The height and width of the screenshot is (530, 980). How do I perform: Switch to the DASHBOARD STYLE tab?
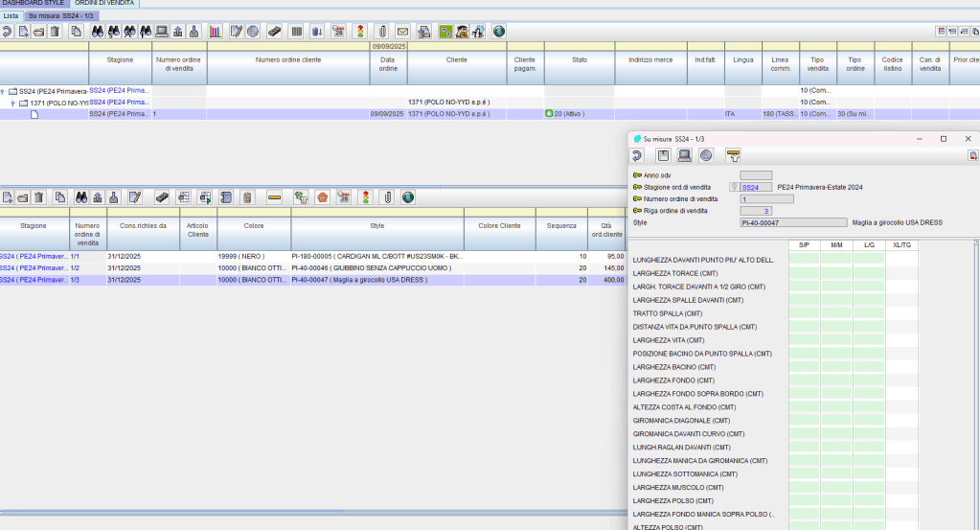click(34, 4)
